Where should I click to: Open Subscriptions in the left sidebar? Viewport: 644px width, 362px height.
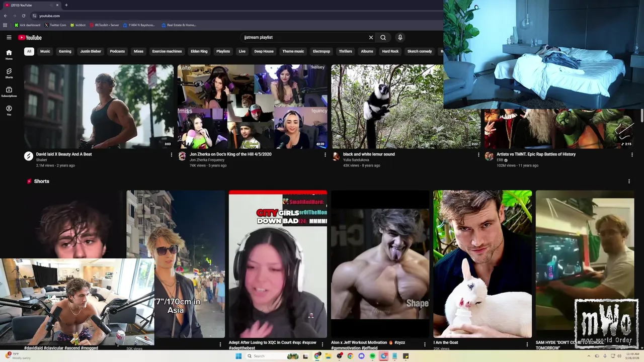tap(9, 92)
